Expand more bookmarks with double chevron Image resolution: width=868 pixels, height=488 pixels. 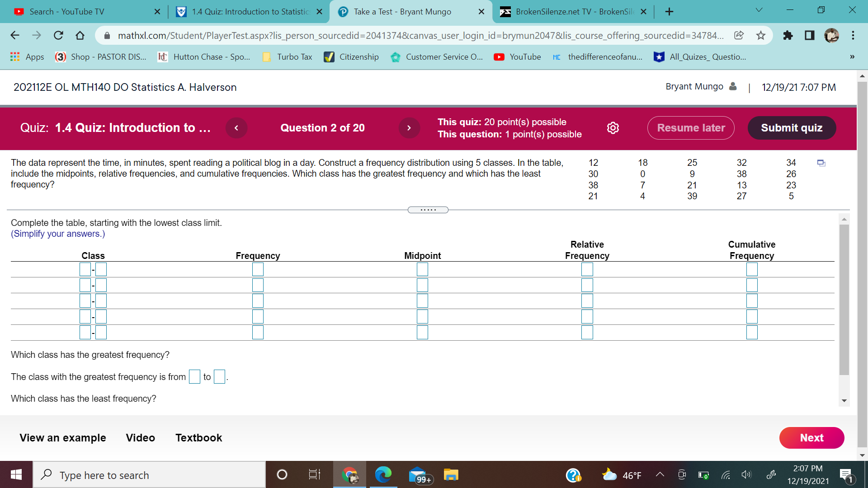tap(852, 57)
